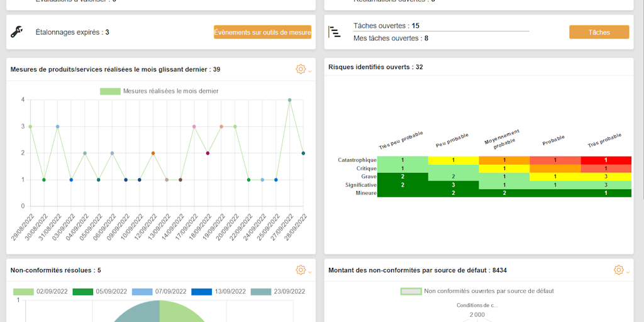The width and height of the screenshot is (644, 322).
Task: Select the 17/09/2022 pink data point
Action: pos(194,126)
